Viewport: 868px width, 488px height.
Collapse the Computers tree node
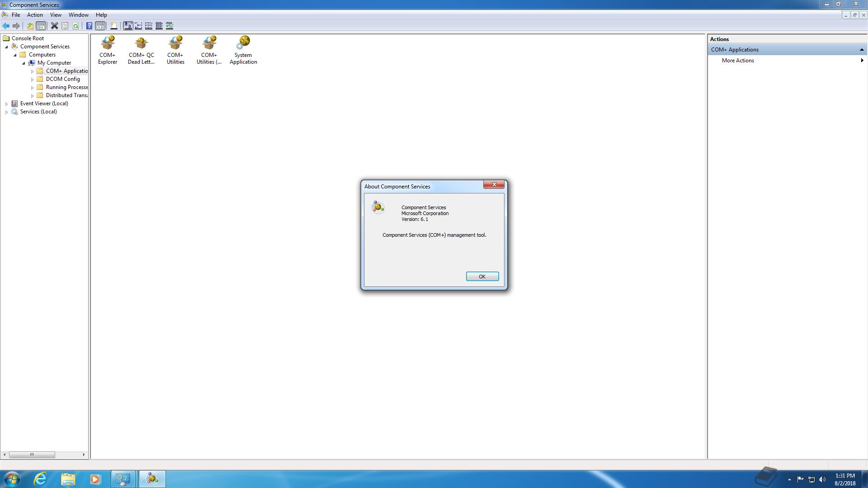click(15, 55)
